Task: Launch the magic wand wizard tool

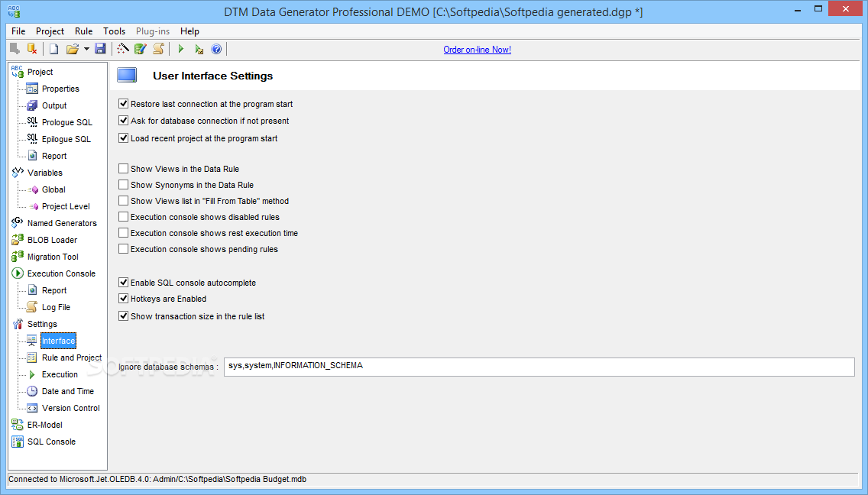Action: 123,49
